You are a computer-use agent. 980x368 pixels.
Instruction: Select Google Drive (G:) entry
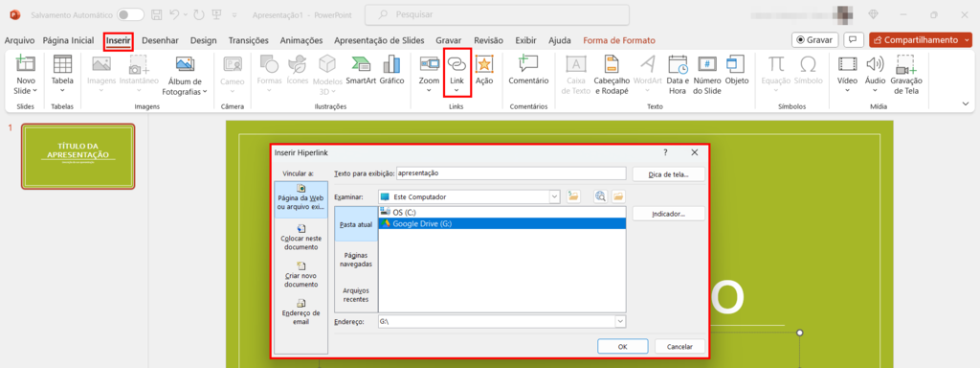pos(501,223)
